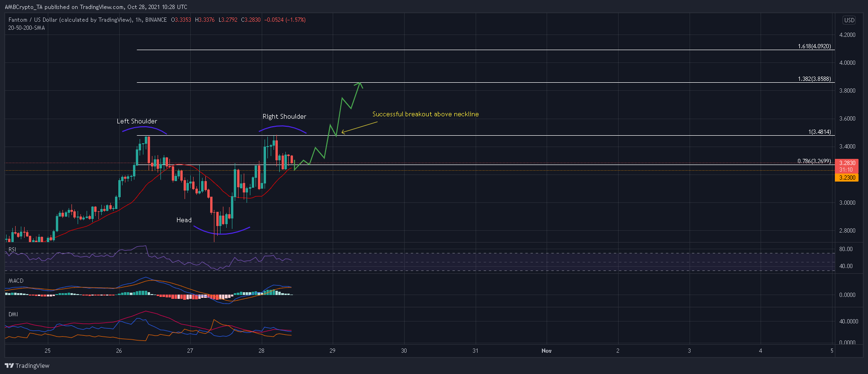Click the 29 date label on time axis
868x374 pixels.
[333, 351]
